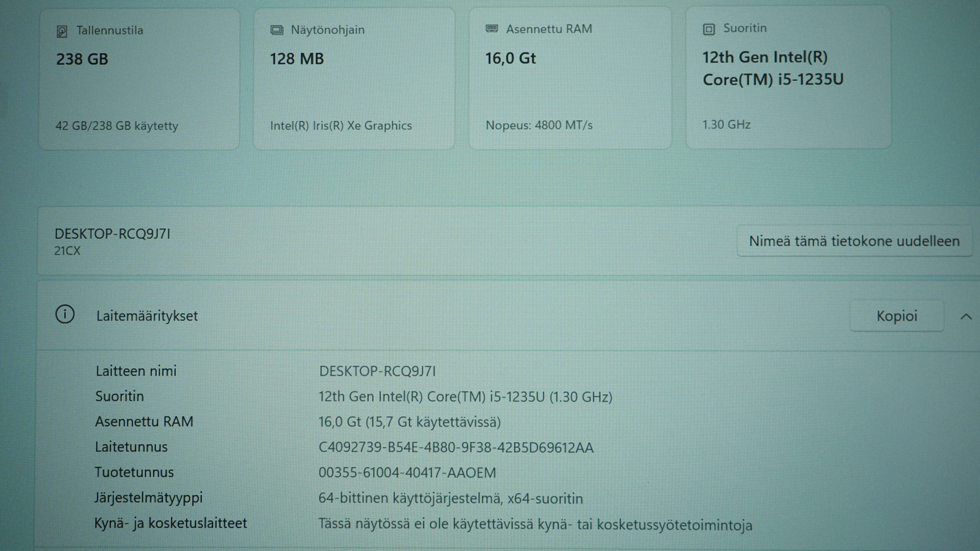
Task: Click the Nopeus: 4800 MT/s text
Action: coord(539,125)
